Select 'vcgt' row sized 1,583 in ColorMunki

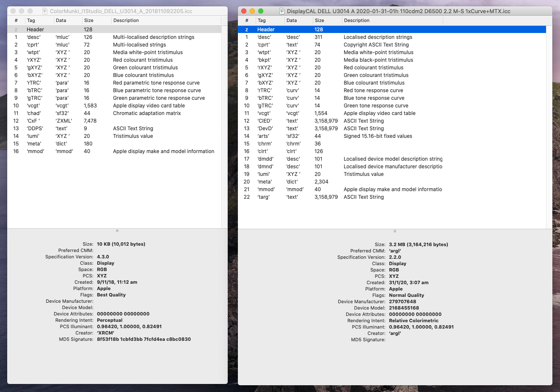point(114,106)
